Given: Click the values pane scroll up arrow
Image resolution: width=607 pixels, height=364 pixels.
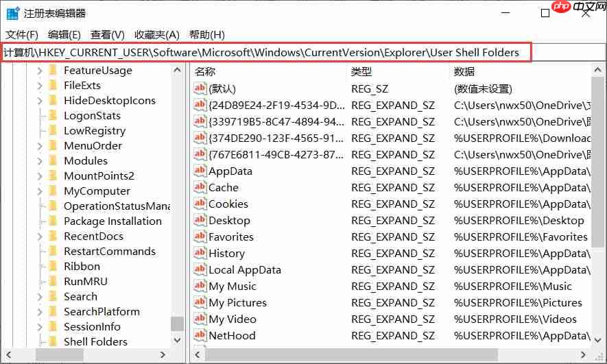Looking at the screenshot, I should (x=597, y=71).
